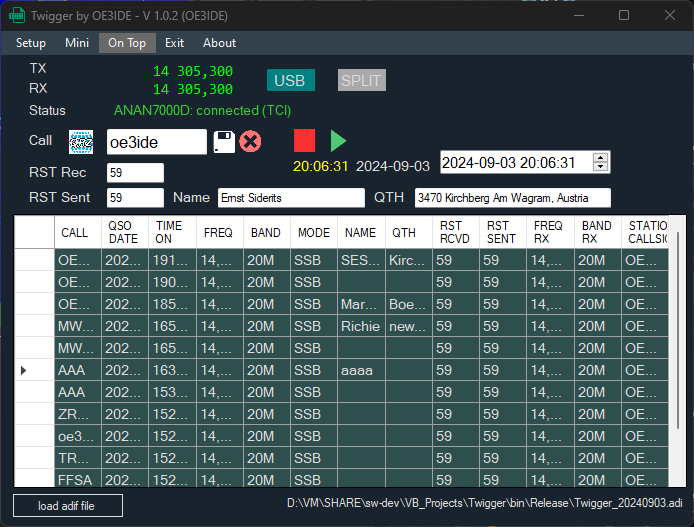Screen dimensions: 694x527
Task: Click the current-row arrow on AAA row
Action: point(24,370)
